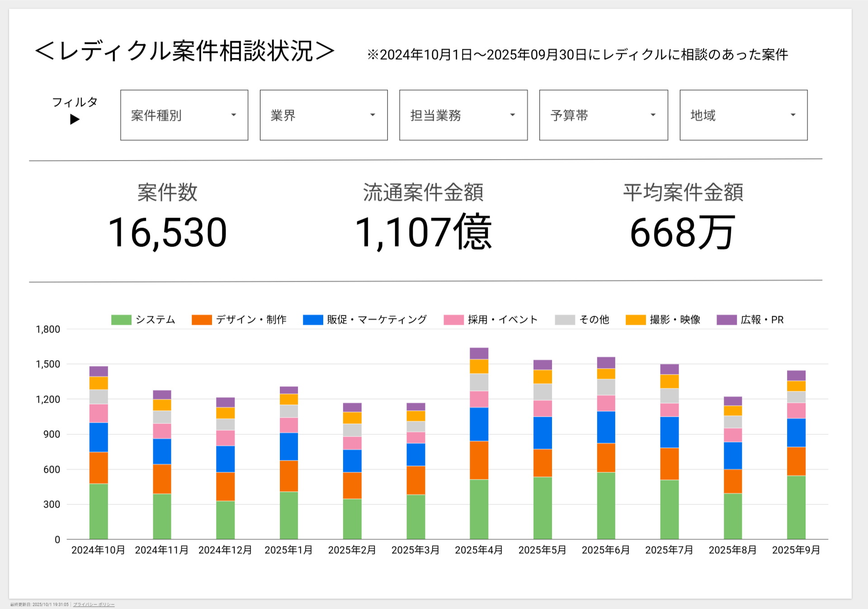Click the 案件数 16,530 scorecard

pos(167,232)
